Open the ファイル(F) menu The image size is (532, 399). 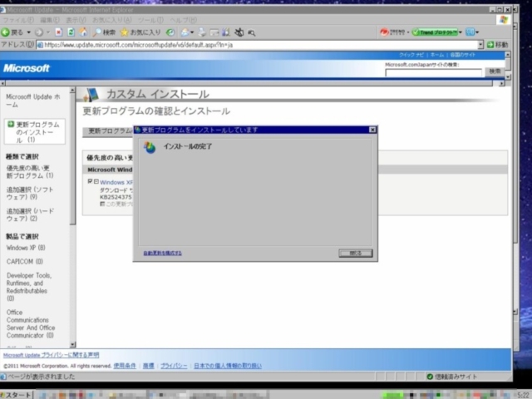18,20
